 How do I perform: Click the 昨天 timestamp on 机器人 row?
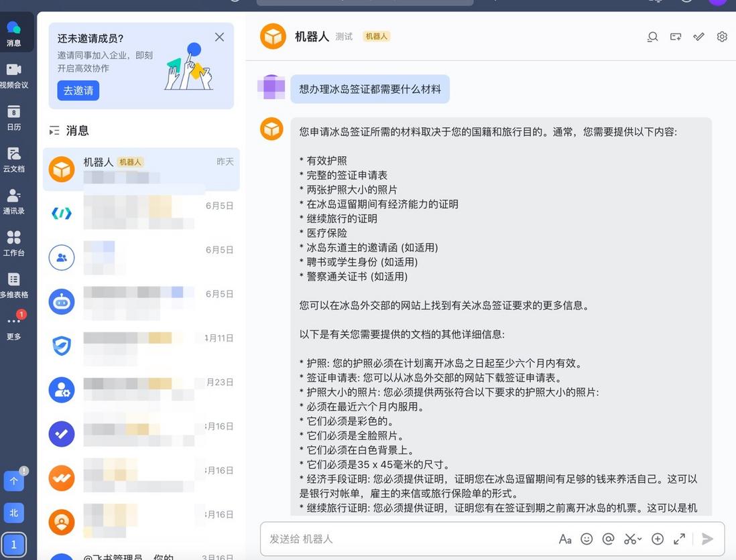click(x=225, y=162)
